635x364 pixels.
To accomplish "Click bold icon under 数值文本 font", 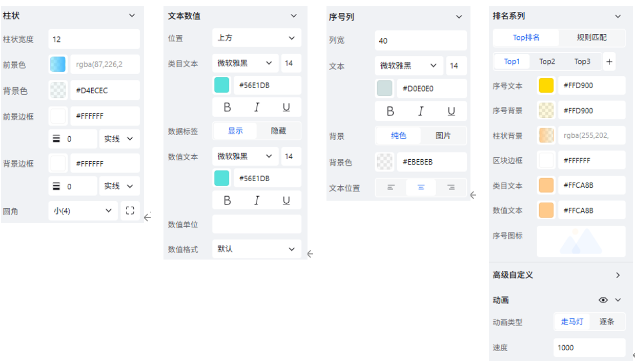I will pos(227,201).
